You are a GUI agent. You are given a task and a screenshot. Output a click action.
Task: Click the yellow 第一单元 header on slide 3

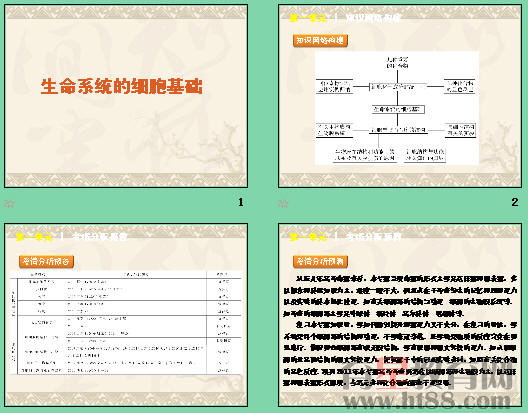[34, 237]
